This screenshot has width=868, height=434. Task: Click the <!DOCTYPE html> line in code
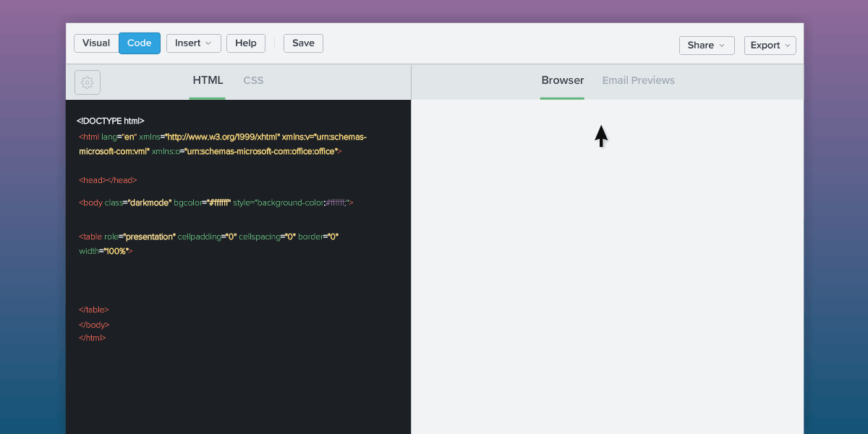111,121
